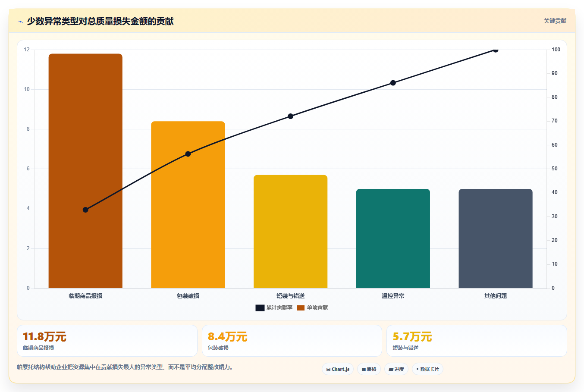Click the lightning icon beside the title

20,22
